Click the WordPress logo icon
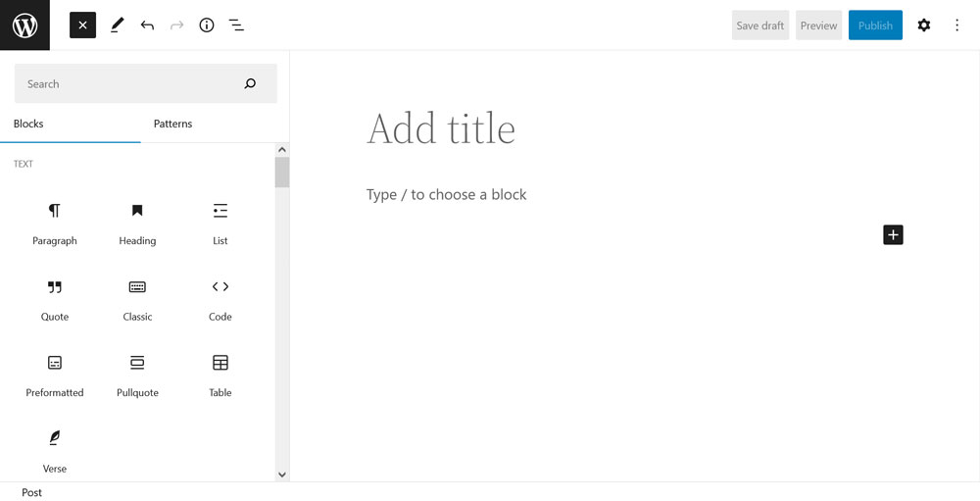 (x=24, y=25)
